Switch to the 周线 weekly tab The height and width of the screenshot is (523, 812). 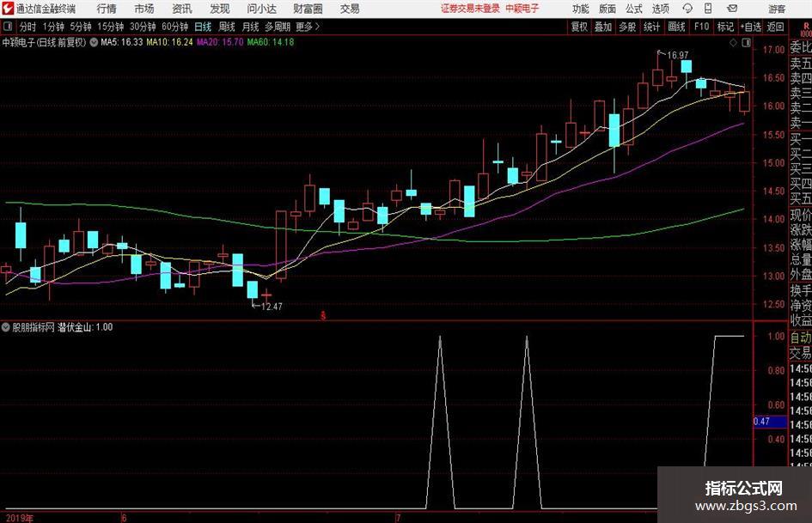(226, 27)
